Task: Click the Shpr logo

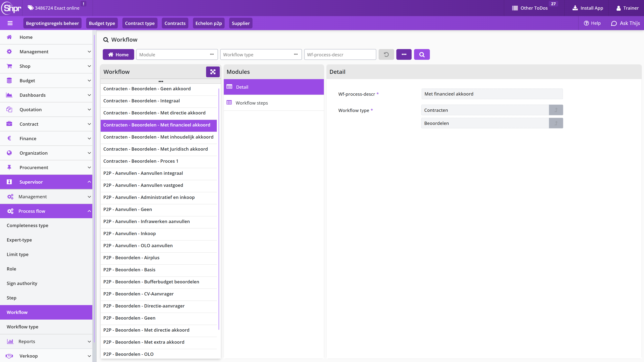Action: [11, 8]
